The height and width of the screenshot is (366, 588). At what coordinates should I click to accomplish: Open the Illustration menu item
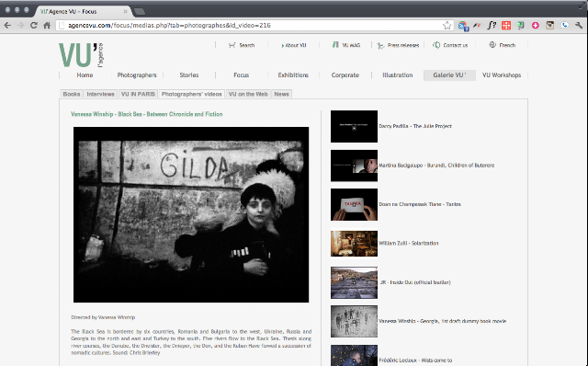point(398,75)
